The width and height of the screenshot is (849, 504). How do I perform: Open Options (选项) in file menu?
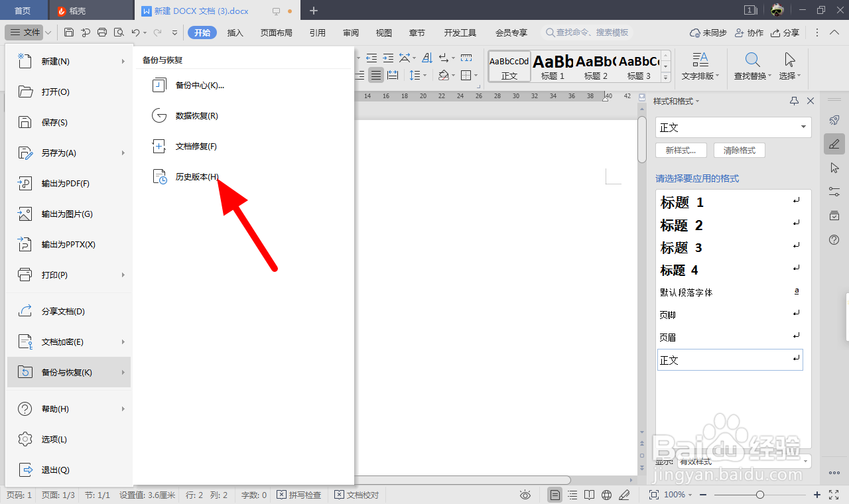[69, 440]
